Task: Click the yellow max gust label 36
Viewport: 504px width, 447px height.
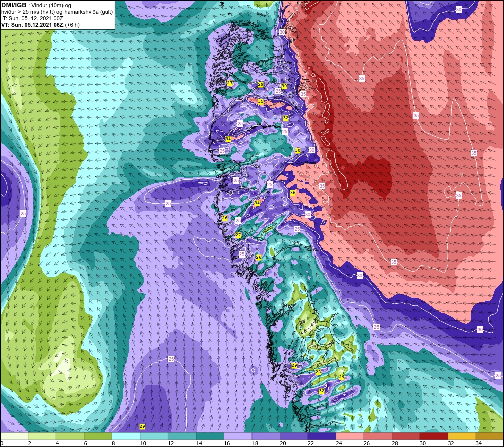Action: tap(292, 193)
